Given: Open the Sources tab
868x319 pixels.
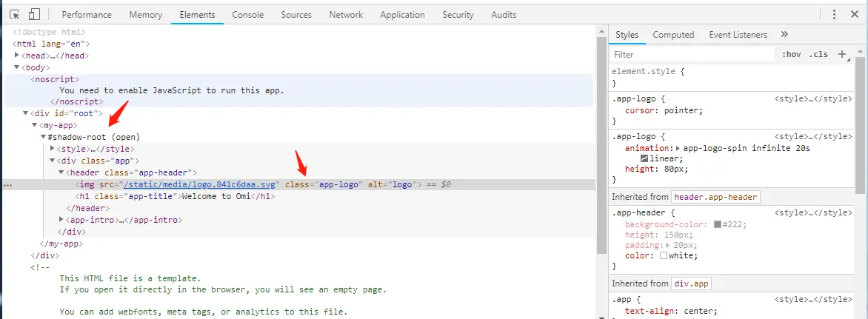Looking at the screenshot, I should 296,15.
